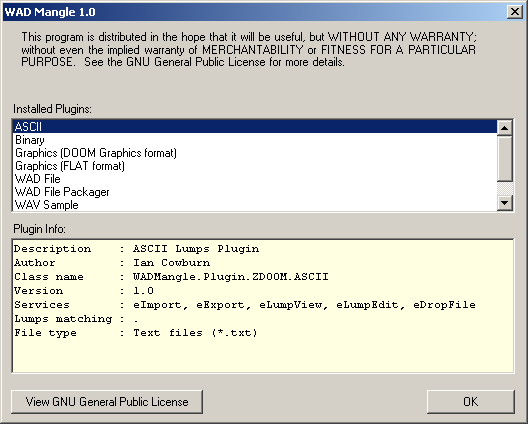Image resolution: width=528 pixels, height=424 pixels.
Task: Select the Binary plugin in list
Action: coord(255,140)
